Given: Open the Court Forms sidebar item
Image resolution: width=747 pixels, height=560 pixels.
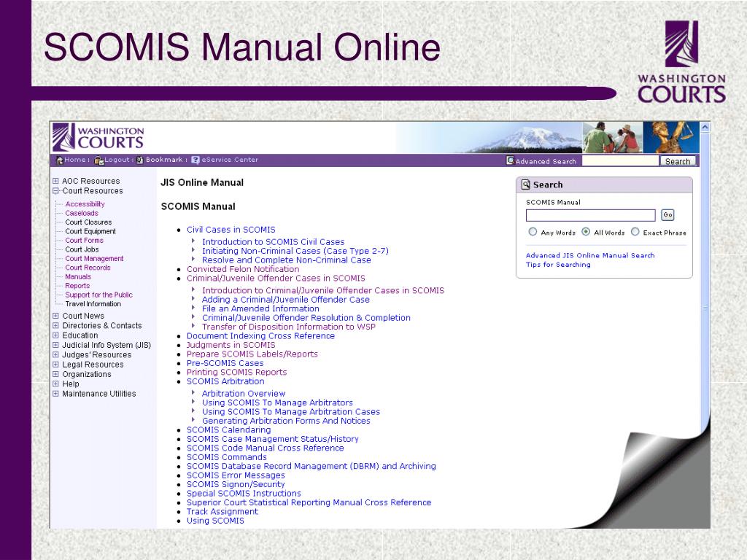Looking at the screenshot, I should coord(85,240).
